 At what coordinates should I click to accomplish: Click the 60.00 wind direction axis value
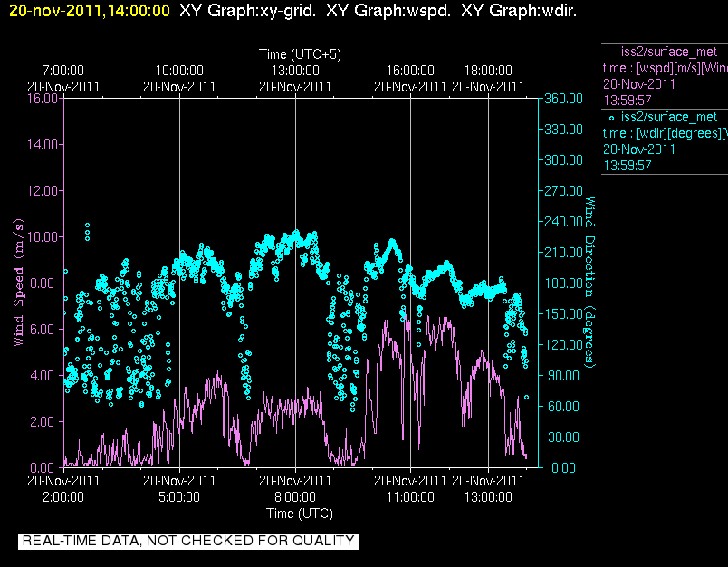click(x=563, y=407)
